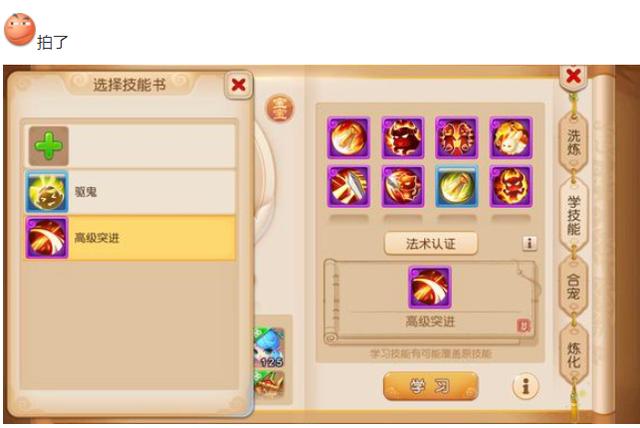Click the first skill icon in top row

coord(349,137)
